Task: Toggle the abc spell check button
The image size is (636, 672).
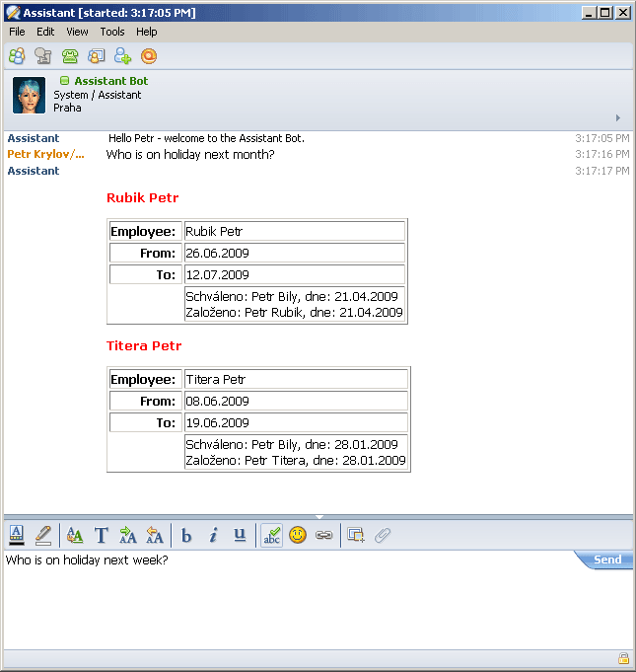Action: click(271, 535)
